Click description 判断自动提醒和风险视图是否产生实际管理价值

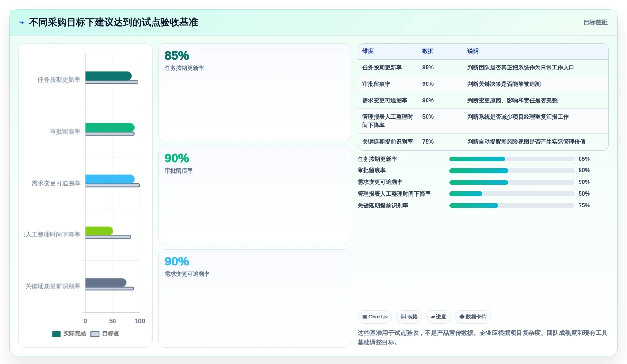tap(527, 142)
